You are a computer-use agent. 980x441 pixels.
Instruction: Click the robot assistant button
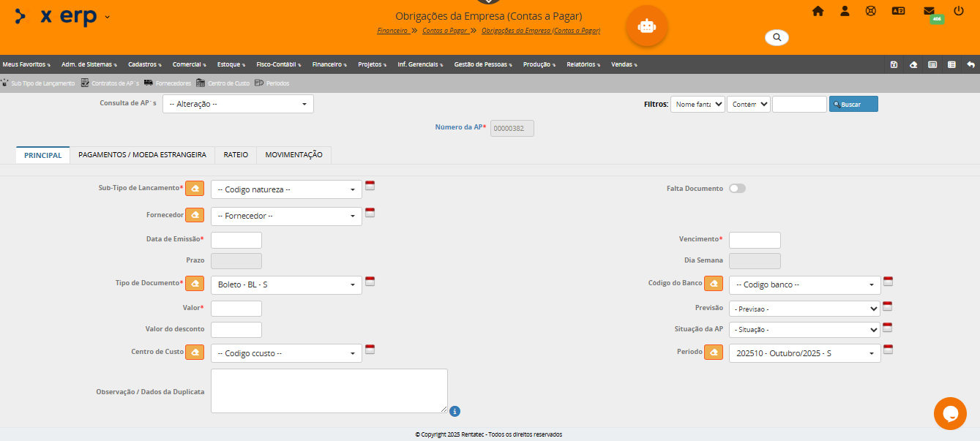coord(646,26)
